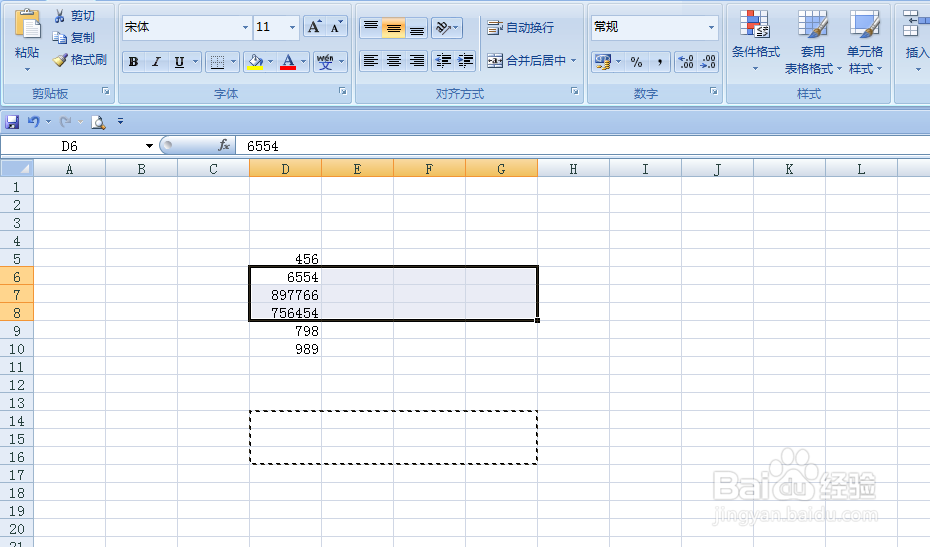Click the Paste (粘贴) clipboard icon
The height and width of the screenshot is (547, 930).
(x=27, y=25)
